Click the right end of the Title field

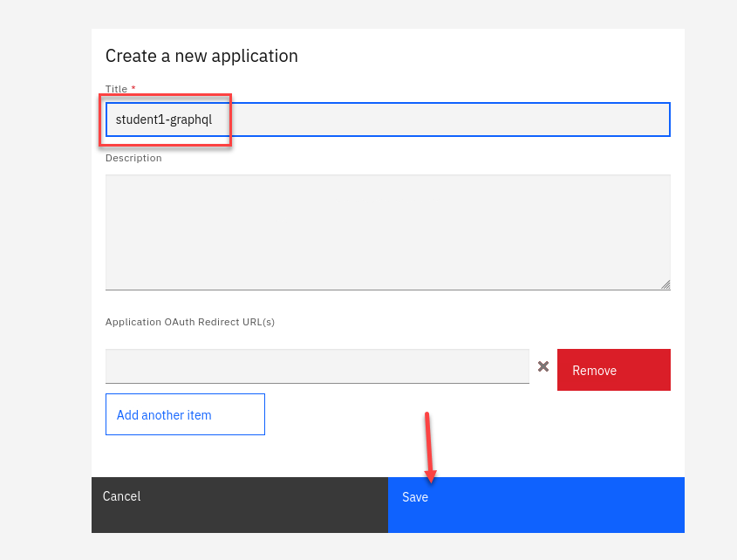pos(654,120)
